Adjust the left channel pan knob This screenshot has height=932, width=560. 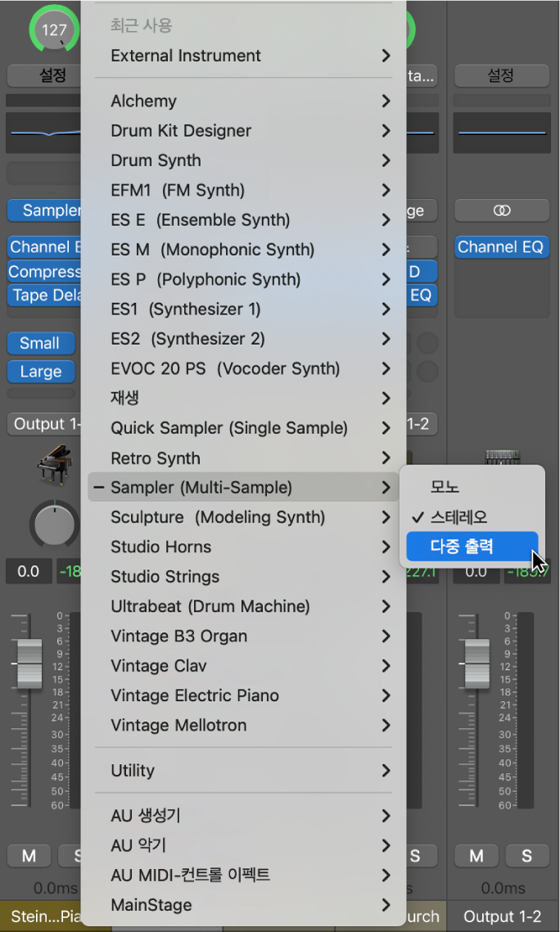point(54,523)
